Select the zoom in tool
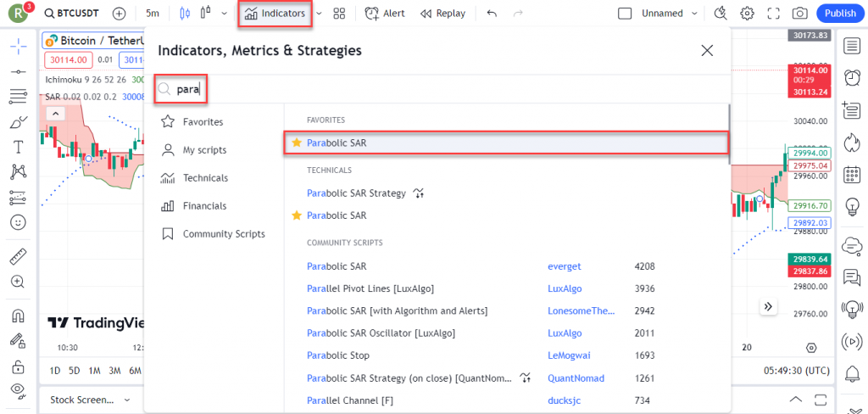This screenshot has width=868, height=414. click(19, 282)
